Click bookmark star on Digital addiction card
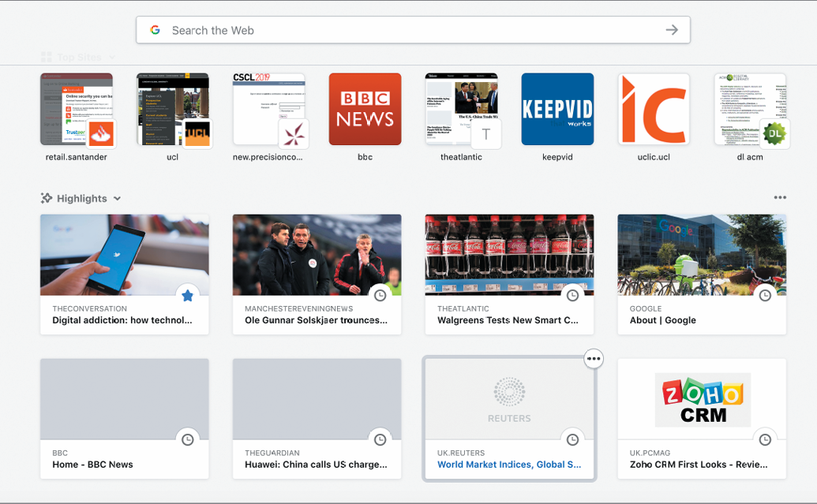The image size is (817, 504). [188, 296]
